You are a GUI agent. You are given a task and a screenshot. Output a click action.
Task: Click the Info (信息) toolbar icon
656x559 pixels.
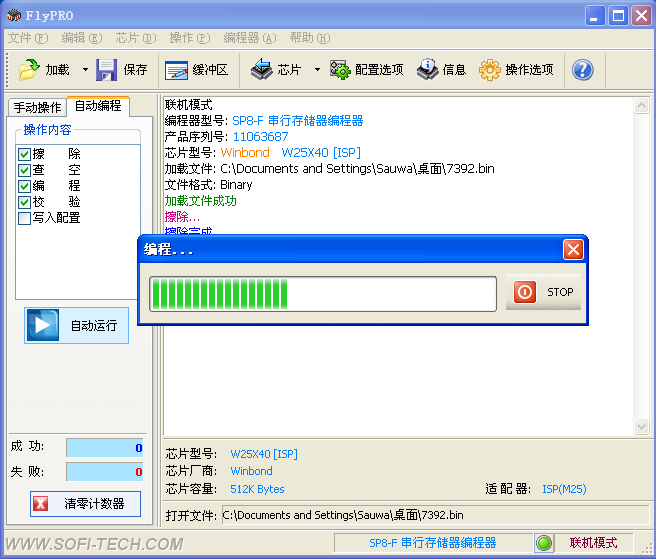[427, 70]
